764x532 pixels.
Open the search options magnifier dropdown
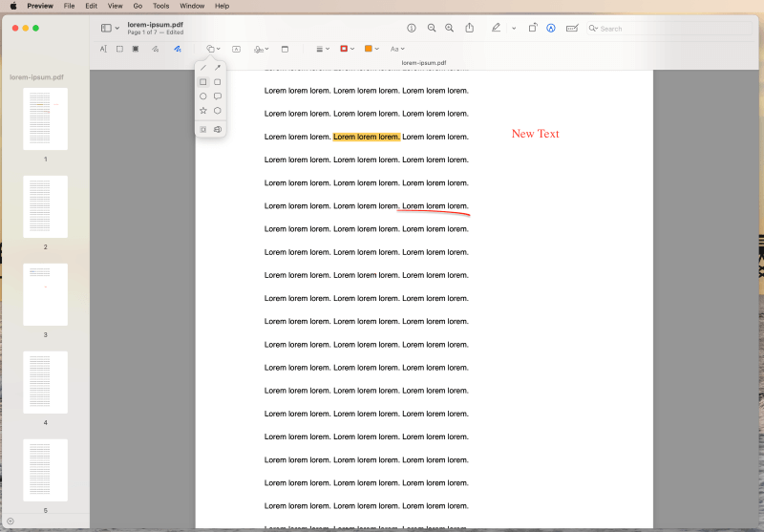click(593, 29)
